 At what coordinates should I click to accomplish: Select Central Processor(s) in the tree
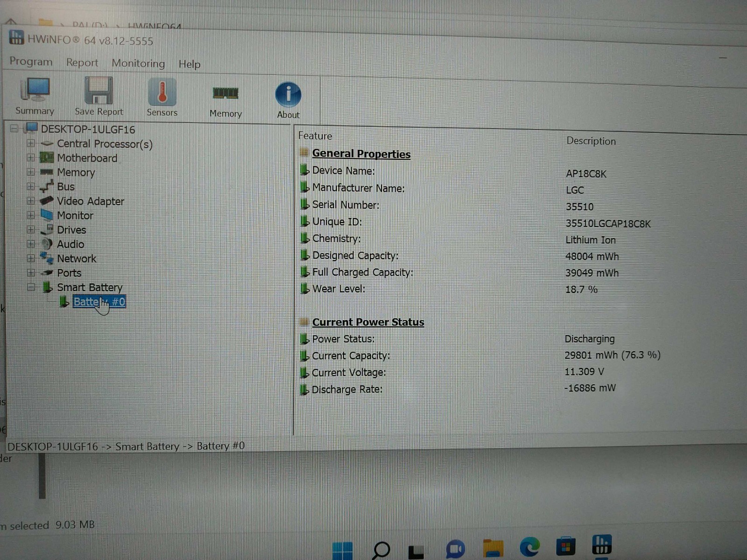[105, 144]
